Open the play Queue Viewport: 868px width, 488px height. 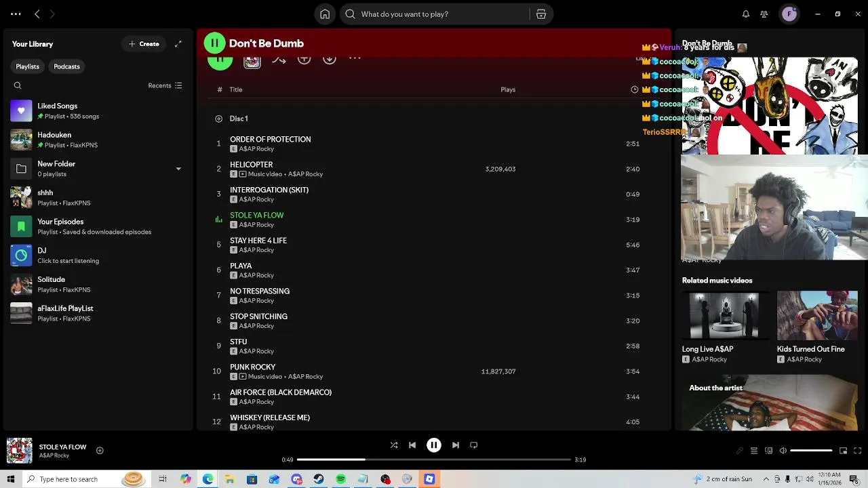tap(754, 451)
